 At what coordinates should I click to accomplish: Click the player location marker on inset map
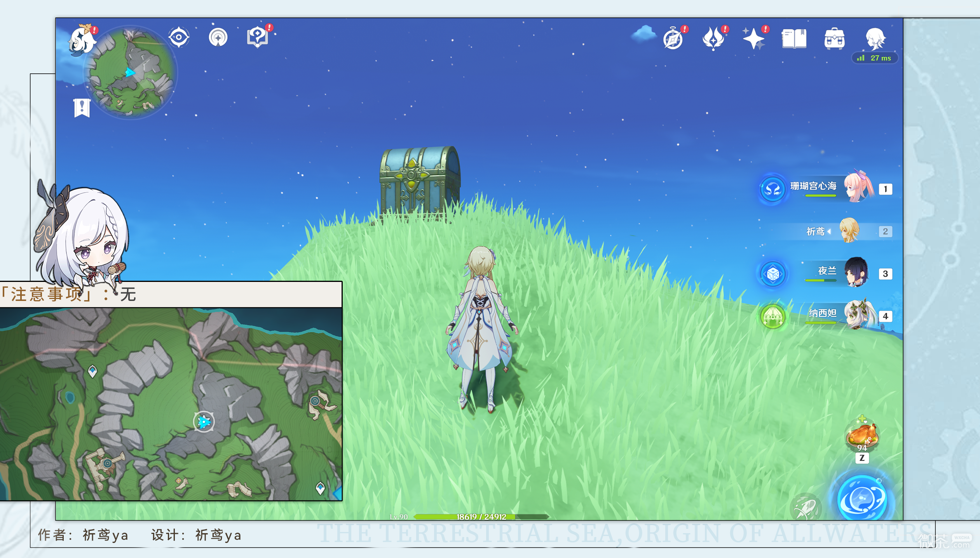coord(204,422)
